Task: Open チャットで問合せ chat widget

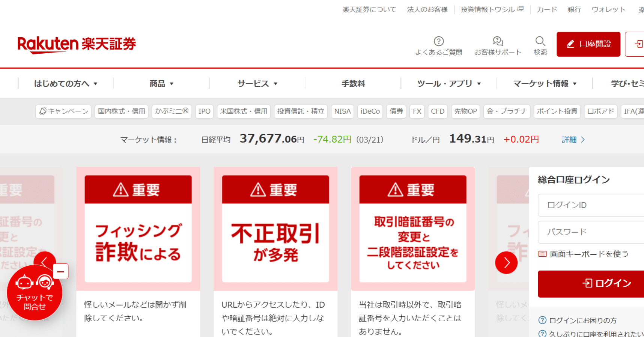Action: click(x=35, y=293)
